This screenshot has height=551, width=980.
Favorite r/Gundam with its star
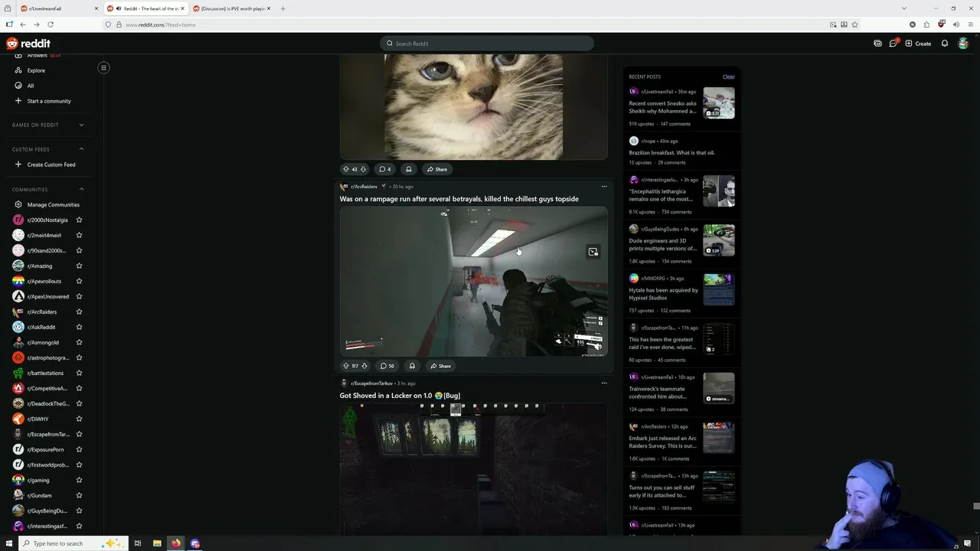[x=79, y=495]
